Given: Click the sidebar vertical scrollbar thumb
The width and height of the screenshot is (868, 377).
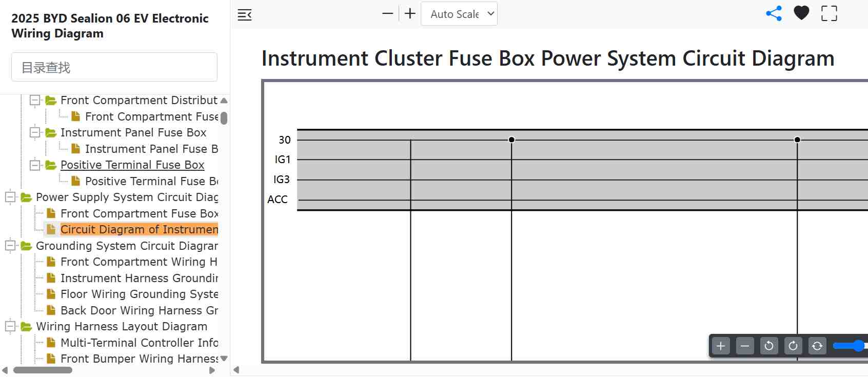Looking at the screenshot, I should pos(224,118).
